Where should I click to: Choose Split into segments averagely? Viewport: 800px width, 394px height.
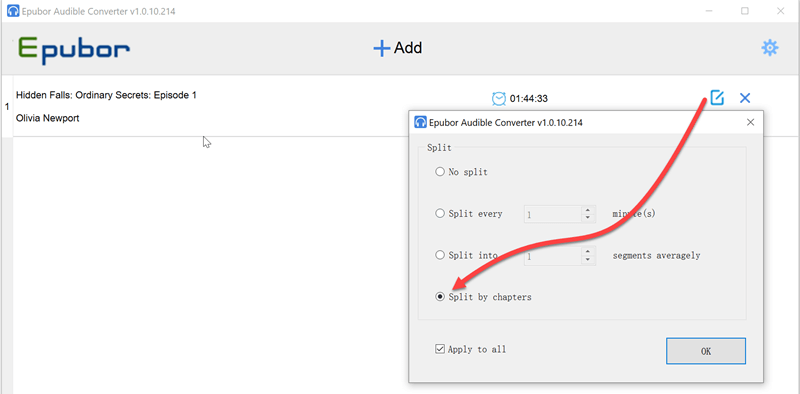click(x=440, y=255)
